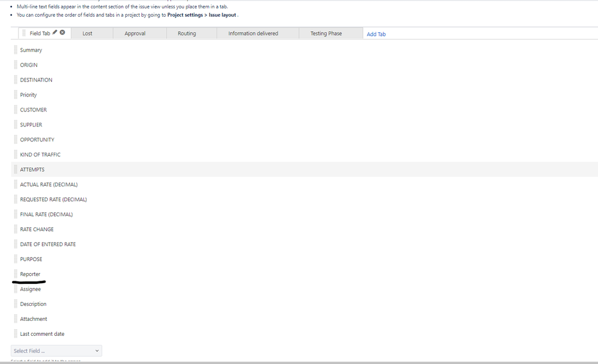598x364 pixels.
Task: Select the Attachment field row
Action: [x=304, y=318]
